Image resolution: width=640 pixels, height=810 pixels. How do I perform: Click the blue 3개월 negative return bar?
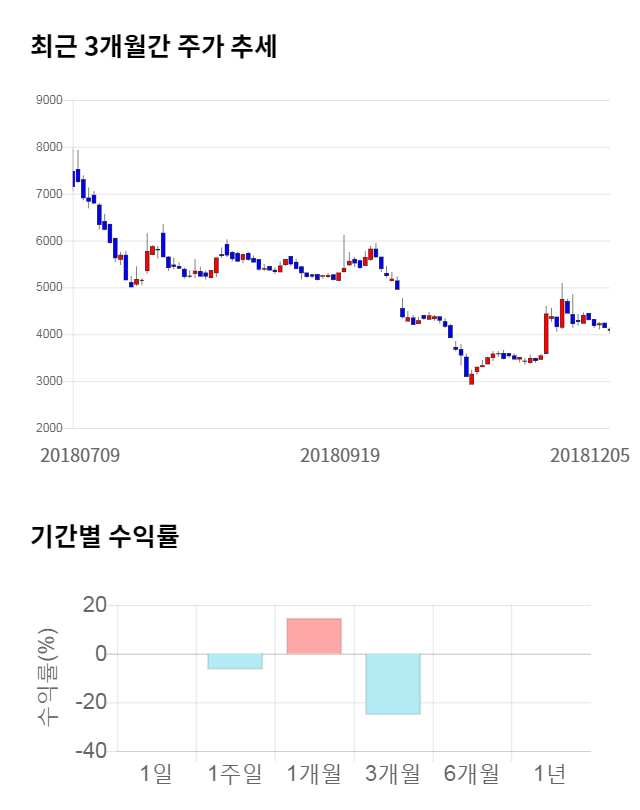pos(393,684)
